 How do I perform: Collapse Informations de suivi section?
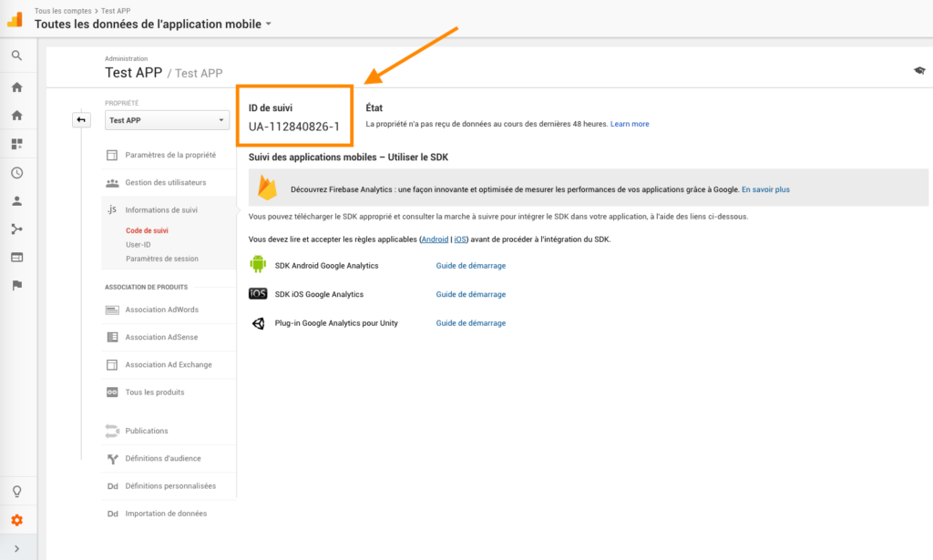click(x=161, y=209)
